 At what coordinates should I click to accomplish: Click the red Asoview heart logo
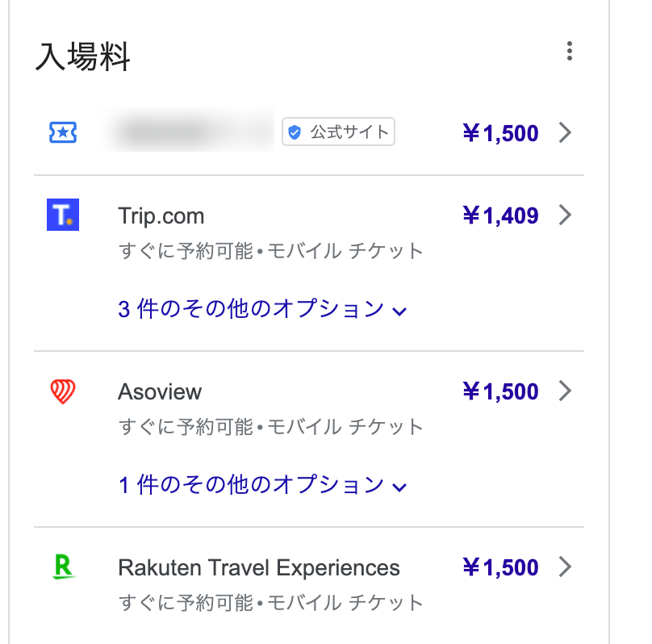pyautogui.click(x=63, y=391)
